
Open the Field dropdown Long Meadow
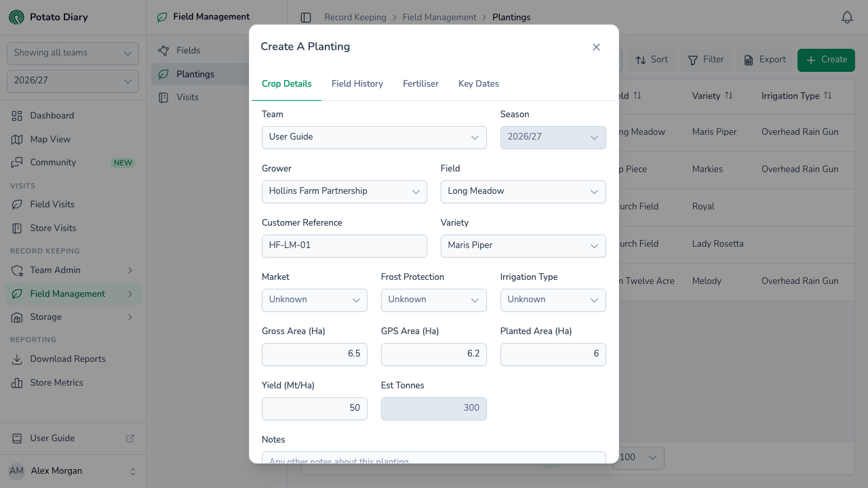524,192
